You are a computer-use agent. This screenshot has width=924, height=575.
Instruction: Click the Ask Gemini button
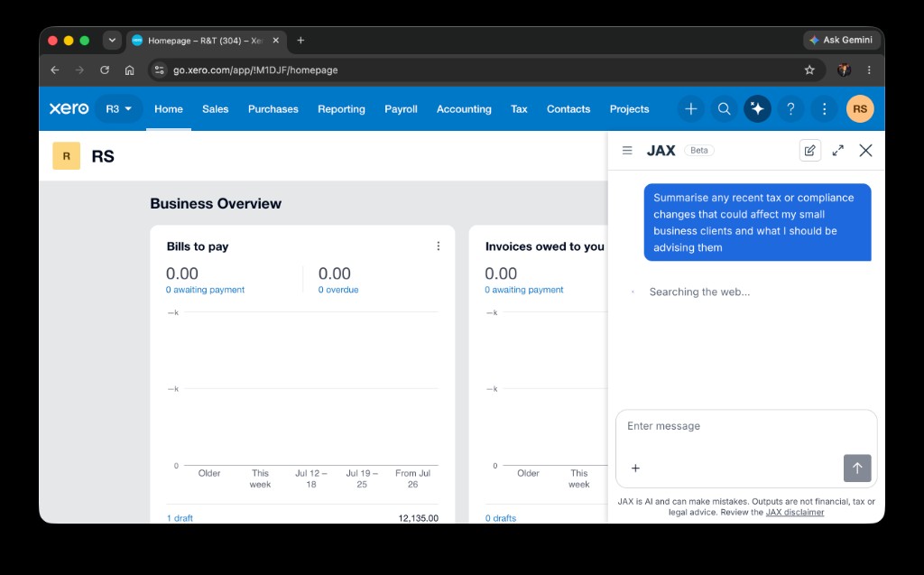841,40
